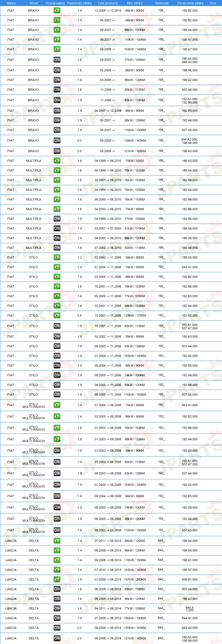Select production dates 08.2008 -> 08.2014

pos(108,589)
